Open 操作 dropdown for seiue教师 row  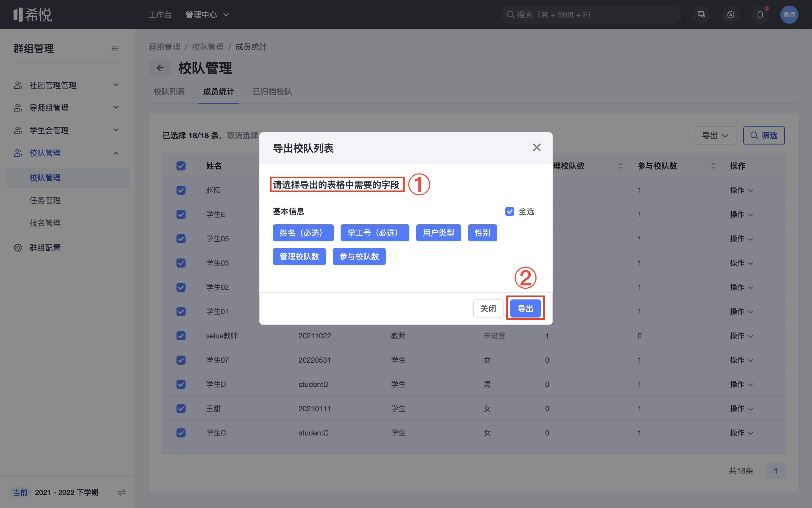741,336
